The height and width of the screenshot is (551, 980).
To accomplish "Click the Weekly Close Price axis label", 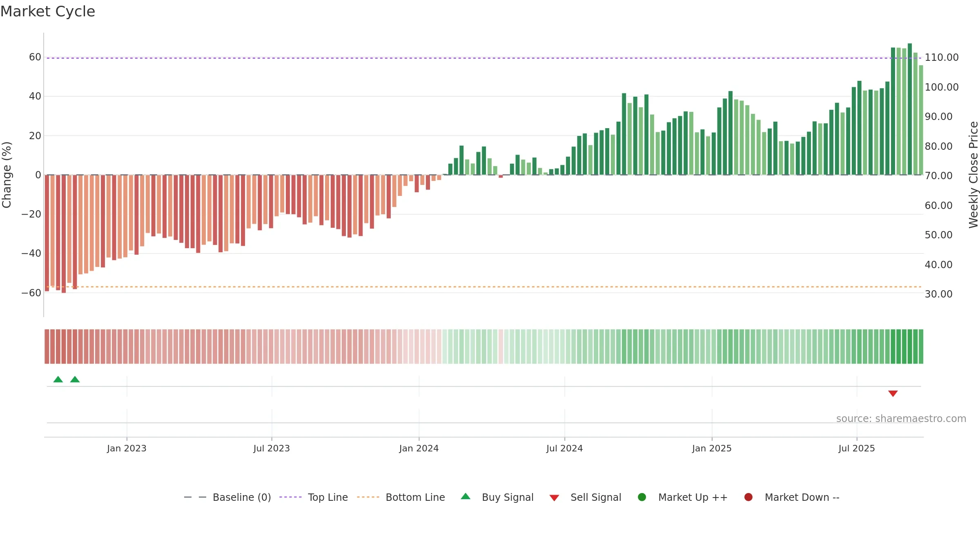I will [973, 175].
